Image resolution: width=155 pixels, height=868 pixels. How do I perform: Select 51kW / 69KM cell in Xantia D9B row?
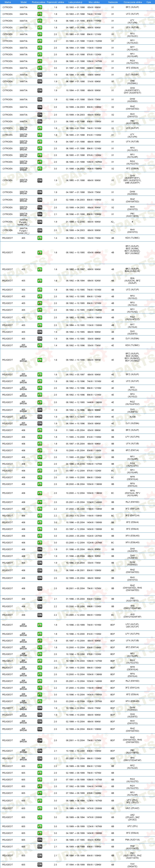[x=94, y=81]
